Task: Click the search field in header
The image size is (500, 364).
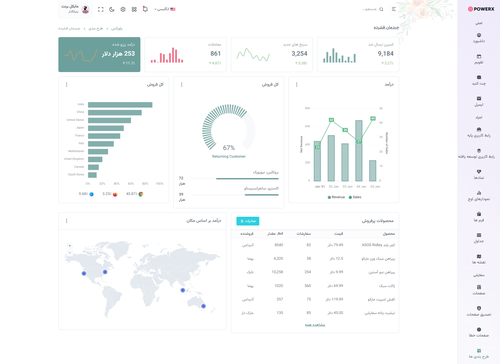Action: click(x=373, y=9)
